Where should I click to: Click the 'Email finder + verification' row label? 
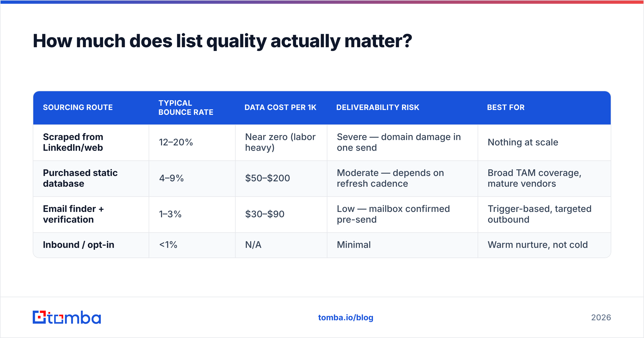tap(73, 214)
